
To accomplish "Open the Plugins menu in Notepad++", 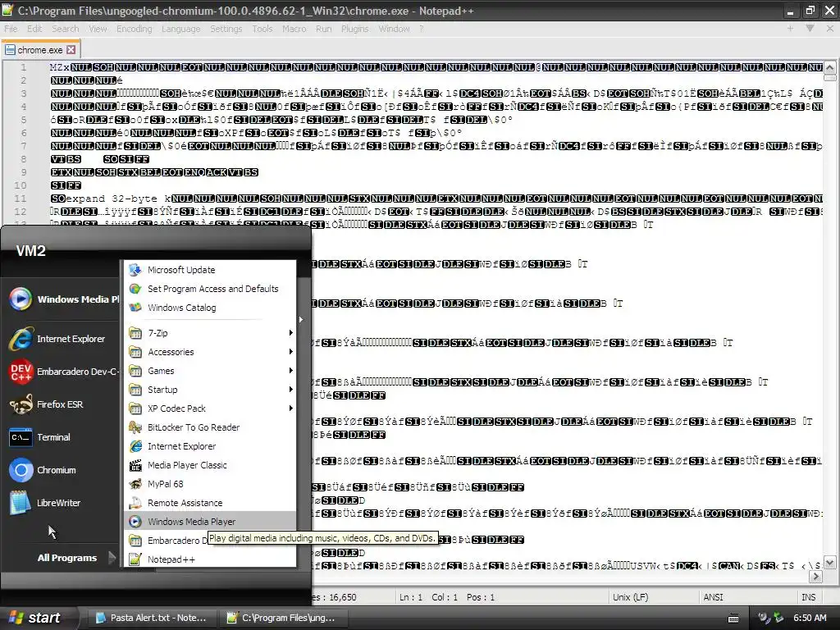I will coord(354,29).
